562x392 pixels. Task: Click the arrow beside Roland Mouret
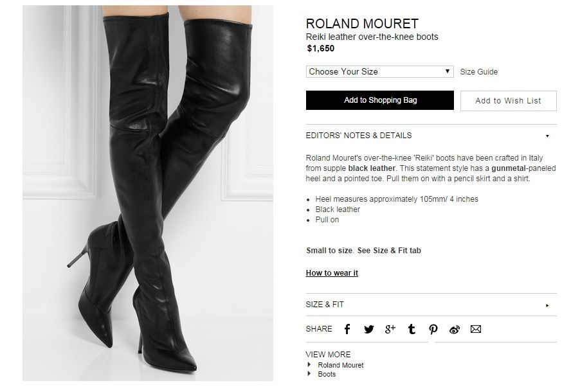coord(309,365)
